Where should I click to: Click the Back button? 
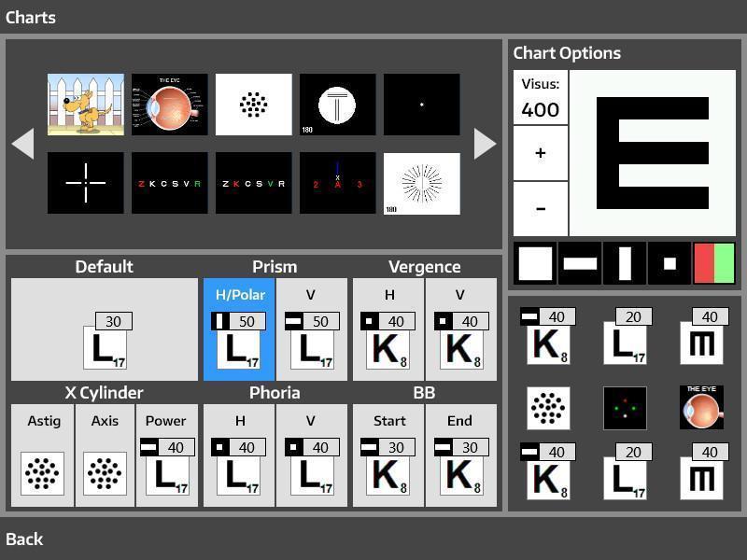coord(24,539)
